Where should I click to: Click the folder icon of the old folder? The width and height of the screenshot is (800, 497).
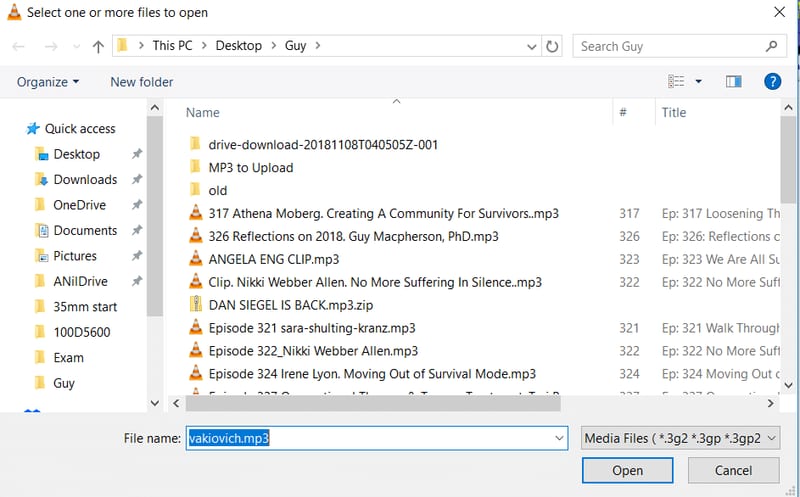195,190
